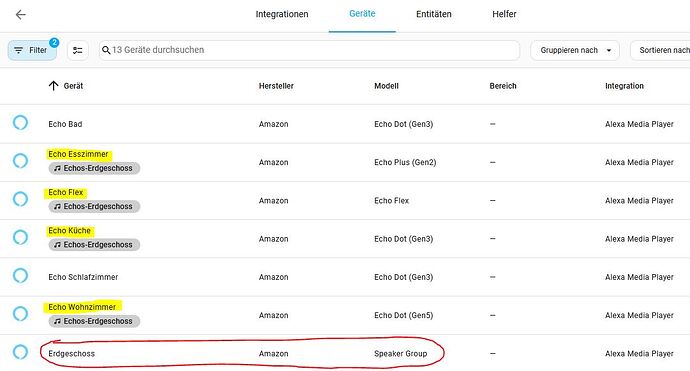
Task: Click 'Echo Dot (Gen3)' in the Echo Bad row
Action: pyautogui.click(x=404, y=124)
